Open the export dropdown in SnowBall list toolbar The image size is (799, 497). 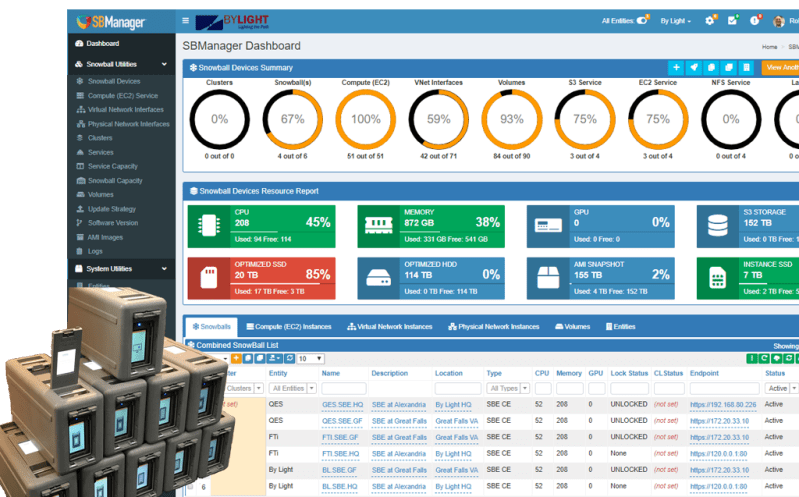275,358
